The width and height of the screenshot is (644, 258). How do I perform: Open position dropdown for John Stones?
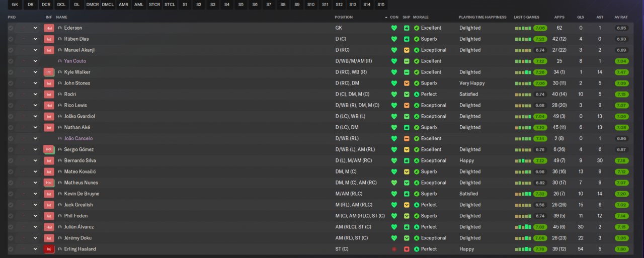[35, 83]
